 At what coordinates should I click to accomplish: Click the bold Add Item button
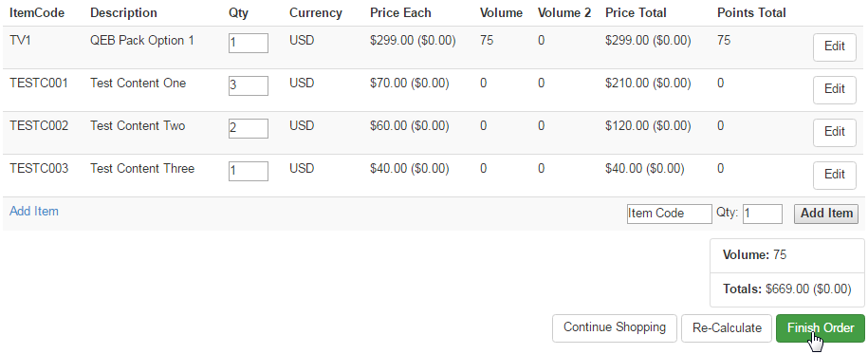(826, 214)
